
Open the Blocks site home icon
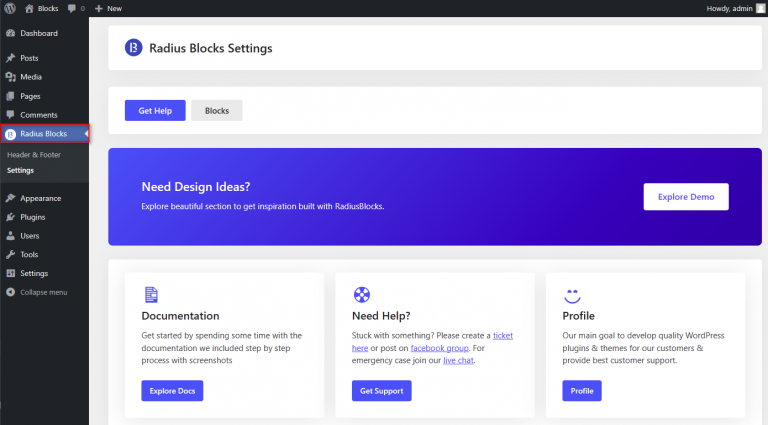click(x=29, y=8)
